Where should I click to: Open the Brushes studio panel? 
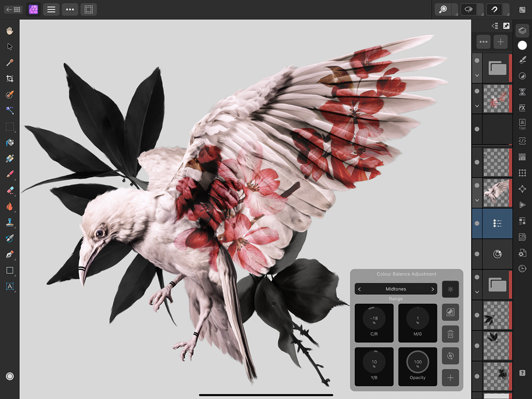click(522, 60)
